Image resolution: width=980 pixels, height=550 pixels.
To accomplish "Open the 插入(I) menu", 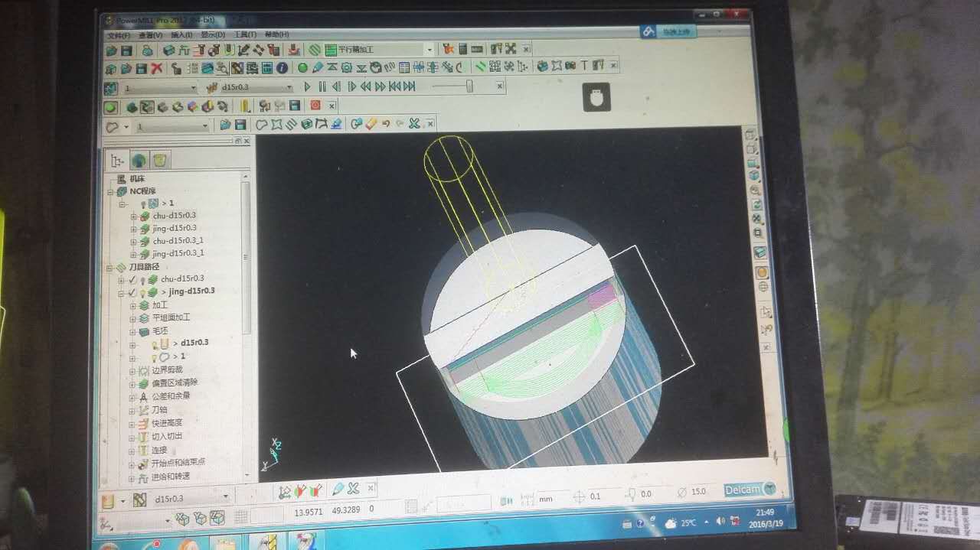I will point(181,35).
